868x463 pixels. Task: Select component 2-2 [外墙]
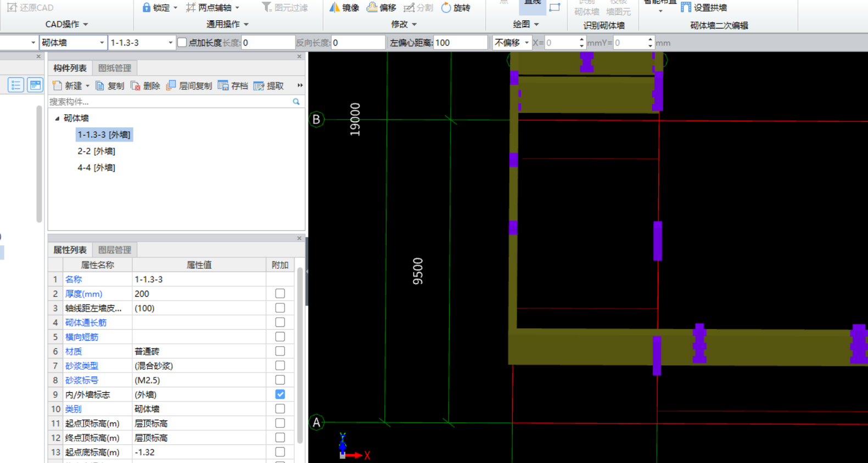[x=96, y=151]
